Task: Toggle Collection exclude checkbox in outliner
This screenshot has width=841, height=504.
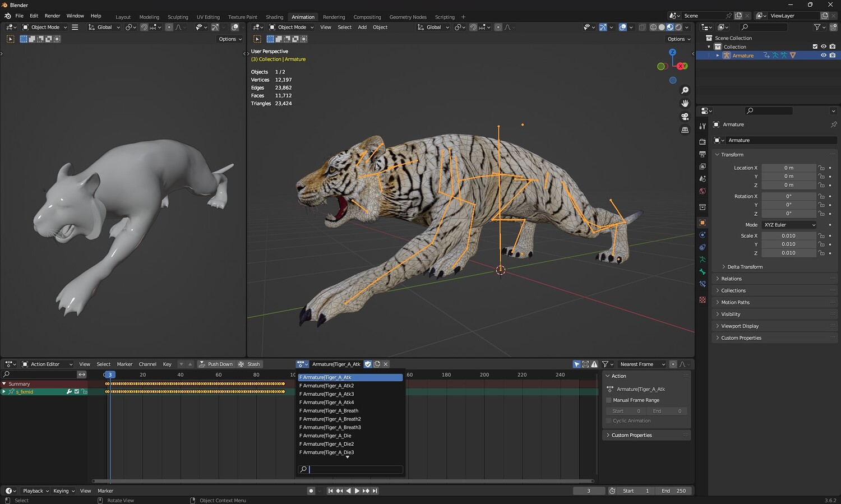Action: (x=815, y=47)
